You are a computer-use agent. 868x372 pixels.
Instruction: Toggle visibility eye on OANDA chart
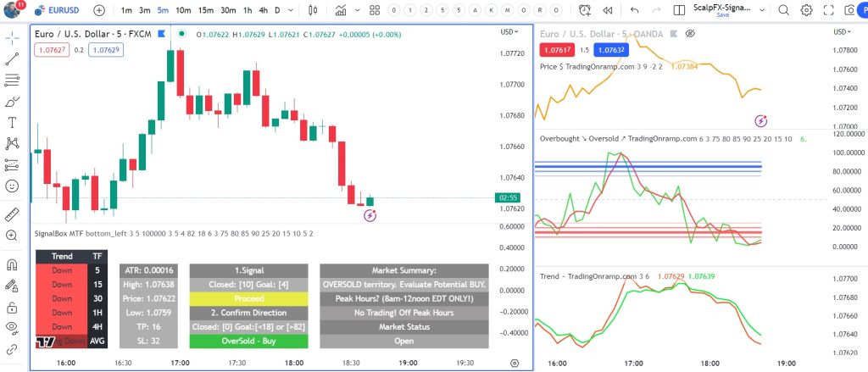point(689,33)
